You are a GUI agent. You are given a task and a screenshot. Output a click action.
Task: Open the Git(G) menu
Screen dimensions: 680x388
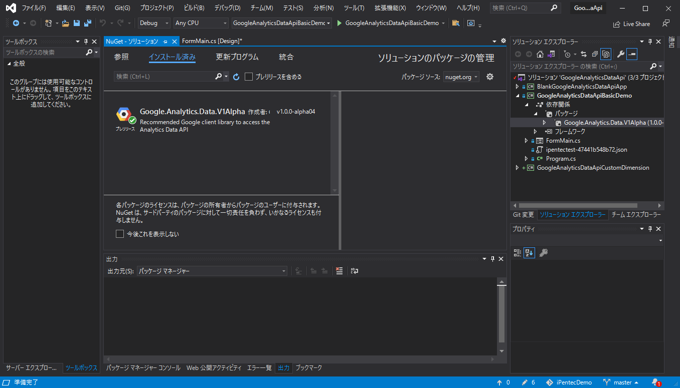point(122,8)
